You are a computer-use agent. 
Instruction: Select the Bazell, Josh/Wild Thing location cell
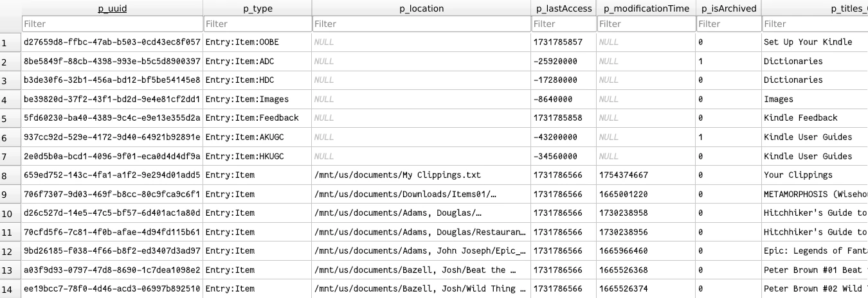[x=422, y=289]
